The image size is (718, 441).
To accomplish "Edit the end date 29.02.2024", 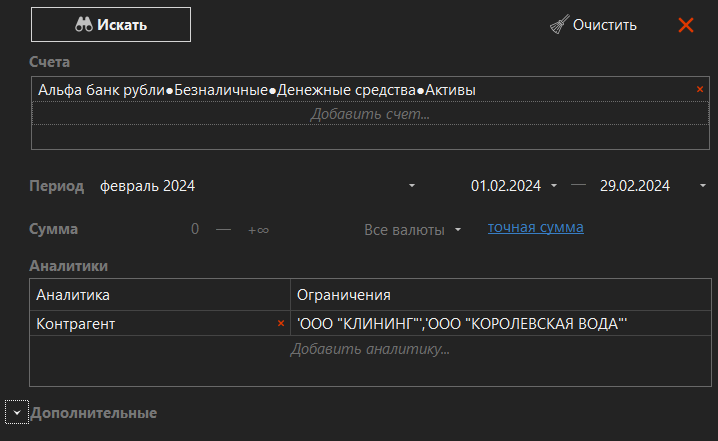I will (634, 186).
